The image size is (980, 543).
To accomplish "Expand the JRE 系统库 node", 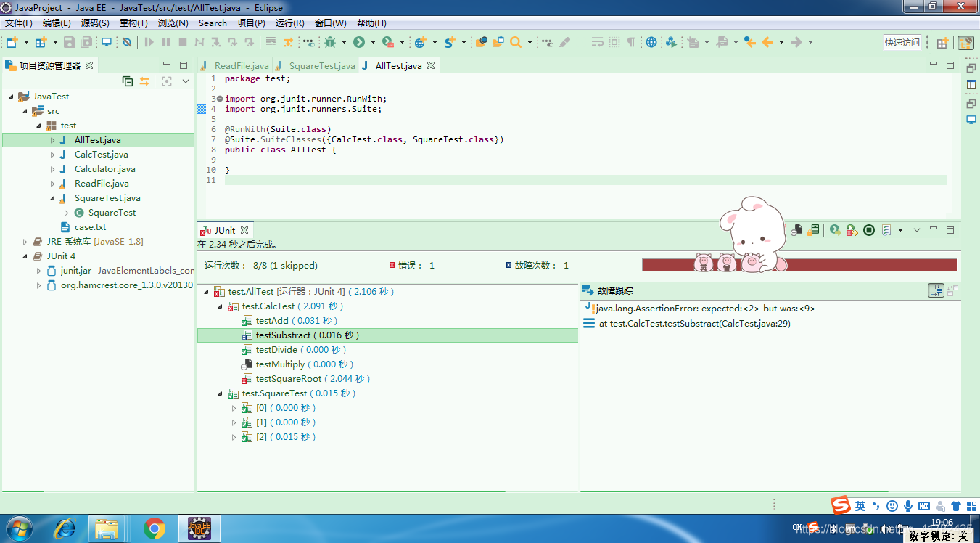I will click(x=25, y=242).
